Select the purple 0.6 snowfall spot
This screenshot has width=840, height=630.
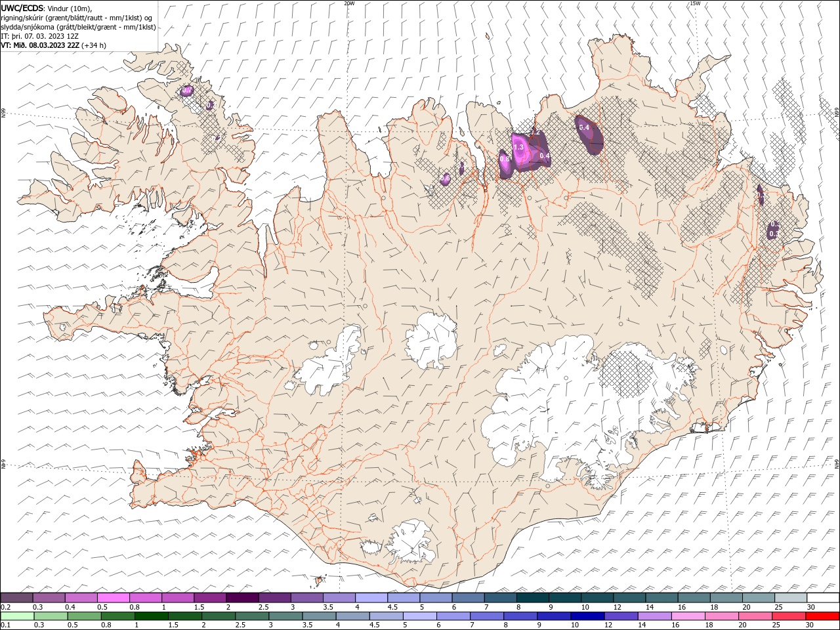coord(446,178)
